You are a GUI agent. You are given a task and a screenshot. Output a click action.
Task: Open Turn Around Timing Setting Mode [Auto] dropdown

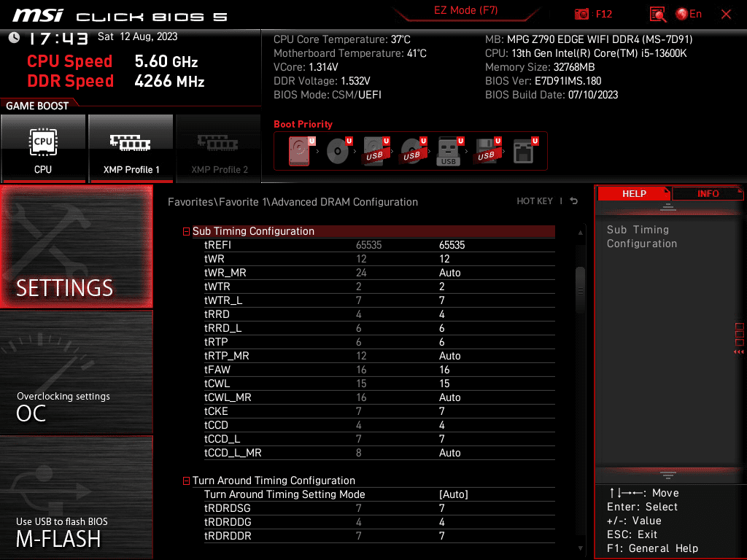[454, 494]
